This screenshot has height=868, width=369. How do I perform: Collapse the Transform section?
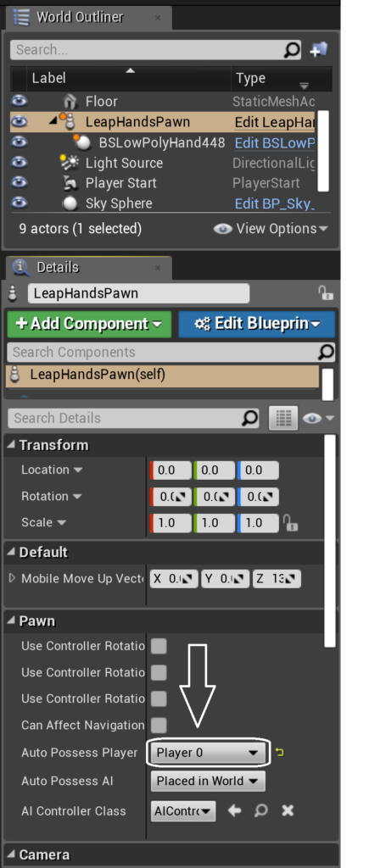click(11, 445)
